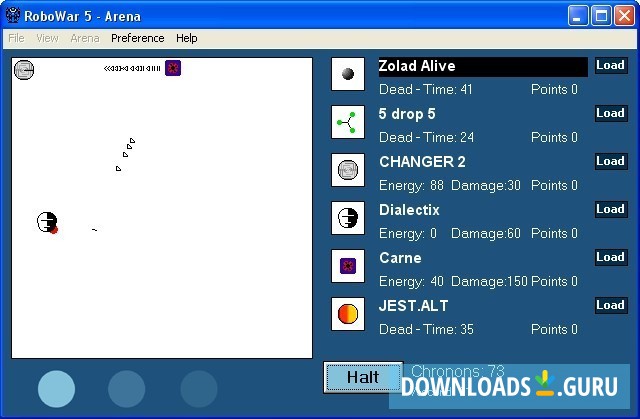Load a robot into Zolad Alive slot
The width and height of the screenshot is (640, 419).
611,65
